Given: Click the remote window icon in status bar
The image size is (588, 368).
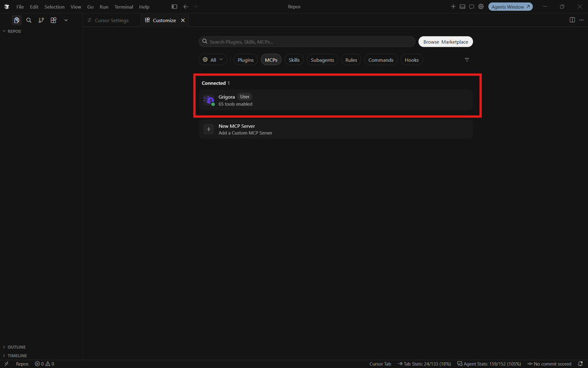Looking at the screenshot, I should pos(6,364).
